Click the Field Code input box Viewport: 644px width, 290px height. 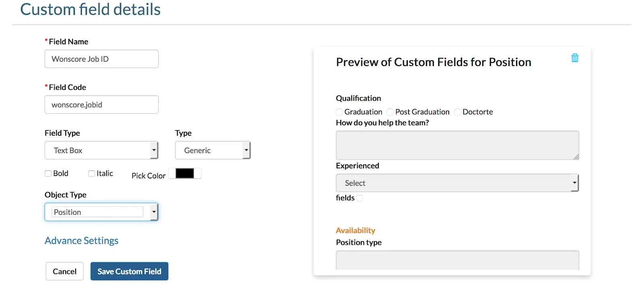click(x=101, y=105)
